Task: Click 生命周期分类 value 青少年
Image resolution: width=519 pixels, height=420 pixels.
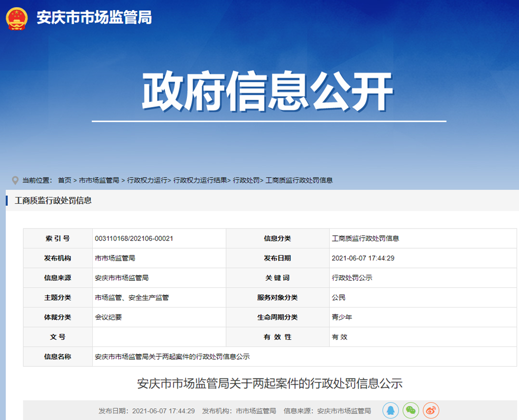Action: click(342, 317)
